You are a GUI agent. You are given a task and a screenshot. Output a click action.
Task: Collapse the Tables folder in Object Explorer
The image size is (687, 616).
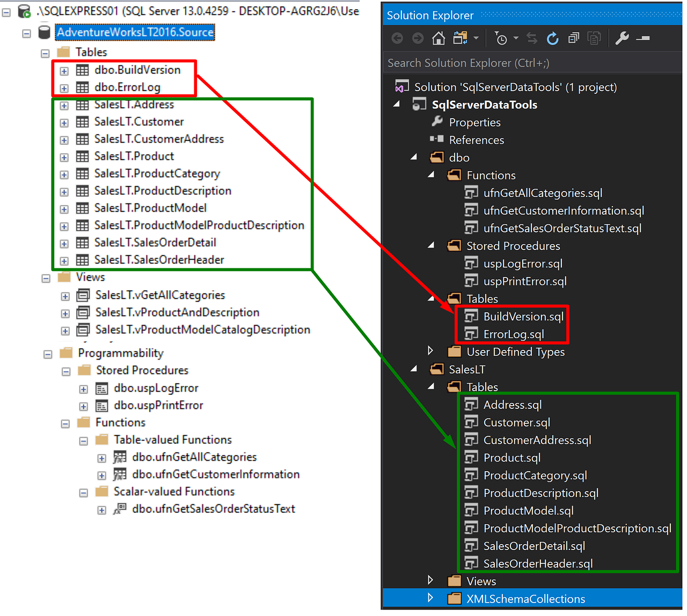pyautogui.click(x=45, y=53)
